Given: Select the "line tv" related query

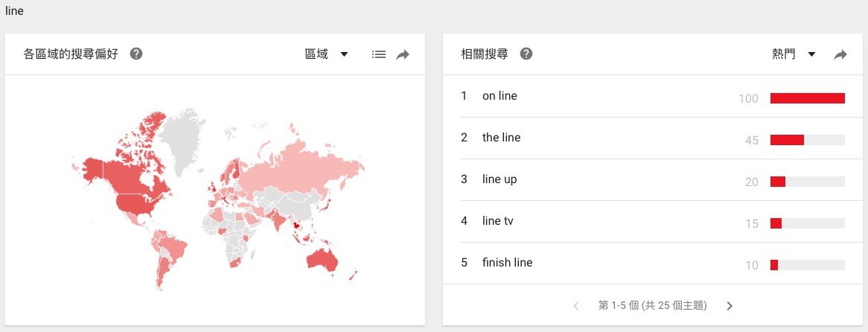Looking at the screenshot, I should pos(497,221).
